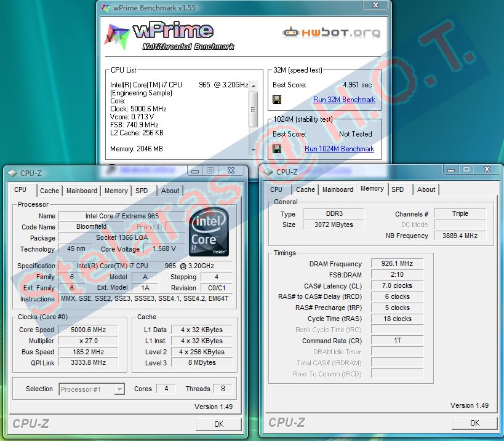Select the CPU tab in left CPU-Z window

click(x=20, y=189)
